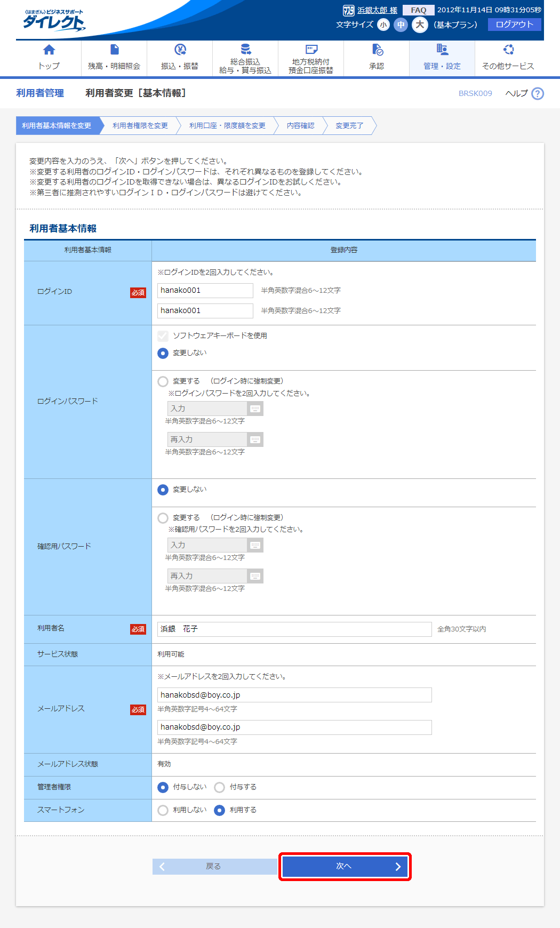Select 変更する radio for 確認用パスワード
This screenshot has width=560, height=928.
(163, 518)
